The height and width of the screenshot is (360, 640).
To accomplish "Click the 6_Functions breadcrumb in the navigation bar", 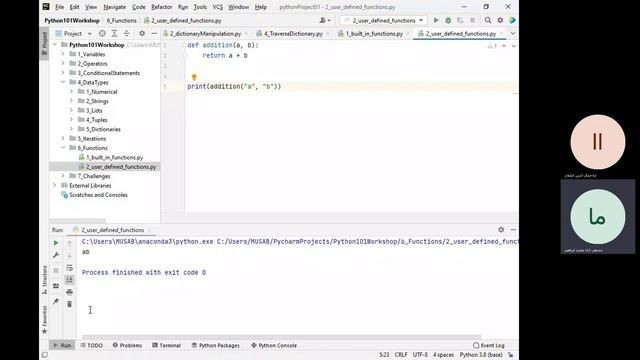I will tap(121, 20).
